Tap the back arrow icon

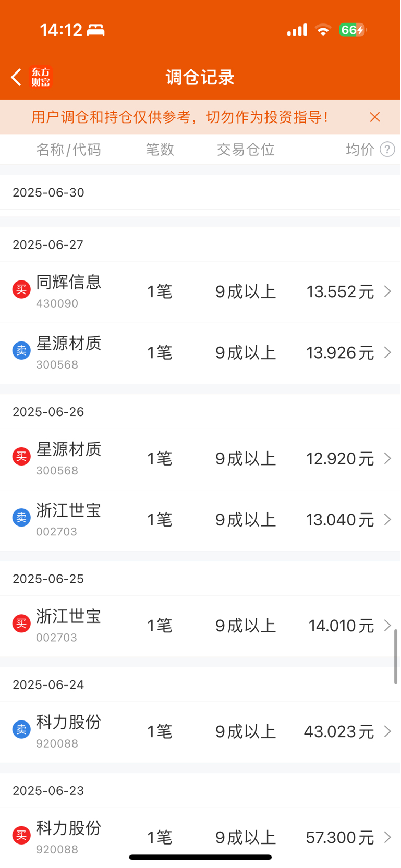click(x=16, y=77)
